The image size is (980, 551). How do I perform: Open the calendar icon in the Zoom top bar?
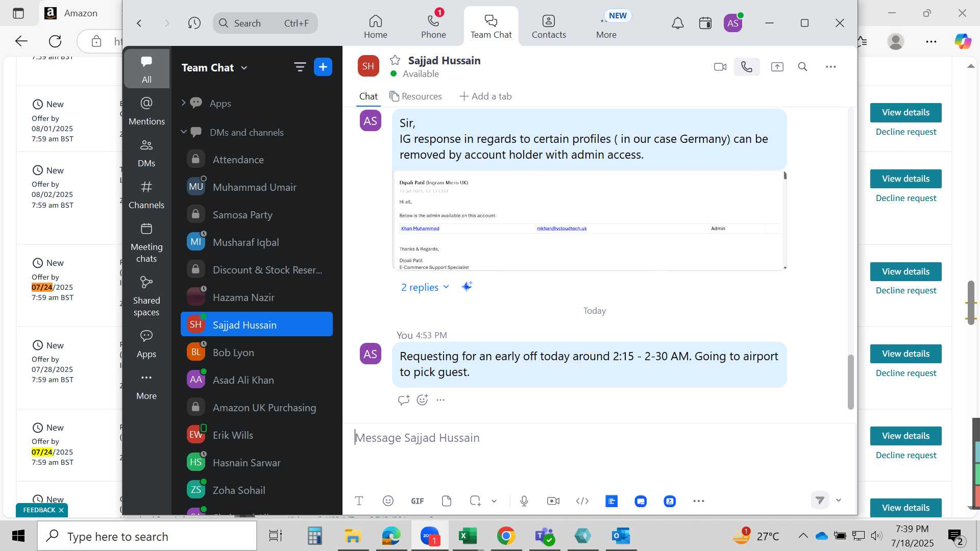point(705,23)
